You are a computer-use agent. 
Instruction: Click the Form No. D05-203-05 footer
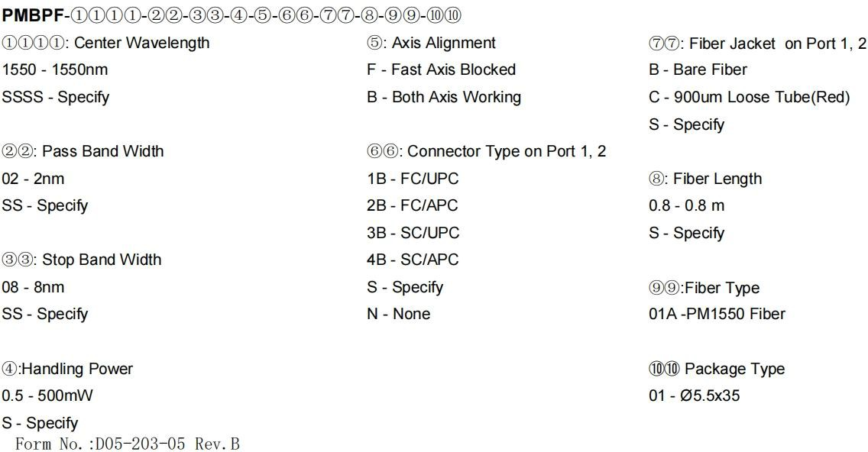click(x=128, y=443)
